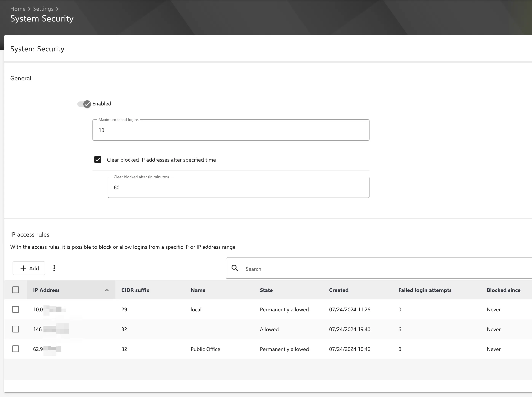Uncheck Clear blocked IP addresses checkbox
The width and height of the screenshot is (532, 397).
[x=98, y=159]
